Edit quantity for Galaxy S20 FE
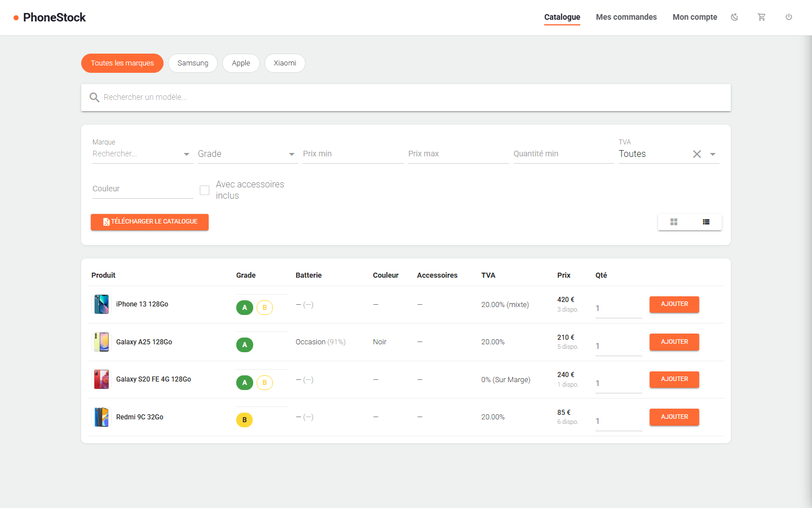The width and height of the screenshot is (812, 508). (619, 384)
